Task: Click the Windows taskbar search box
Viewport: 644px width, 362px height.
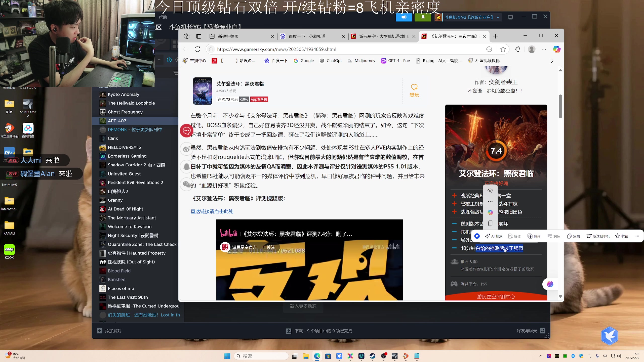Action: point(261,356)
